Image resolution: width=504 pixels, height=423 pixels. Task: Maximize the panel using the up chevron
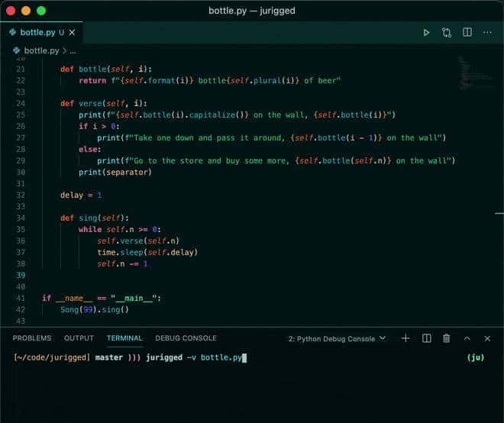coord(467,338)
